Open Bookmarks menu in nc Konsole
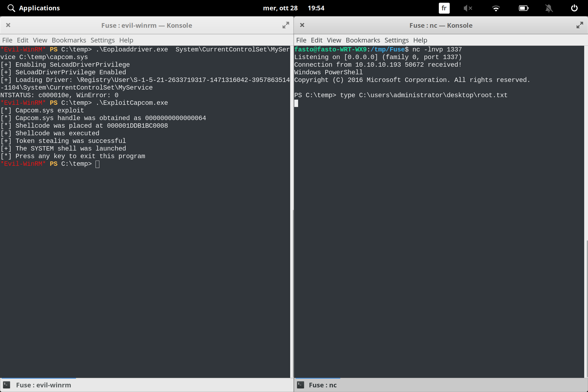This screenshot has width=588, height=392. tap(363, 40)
